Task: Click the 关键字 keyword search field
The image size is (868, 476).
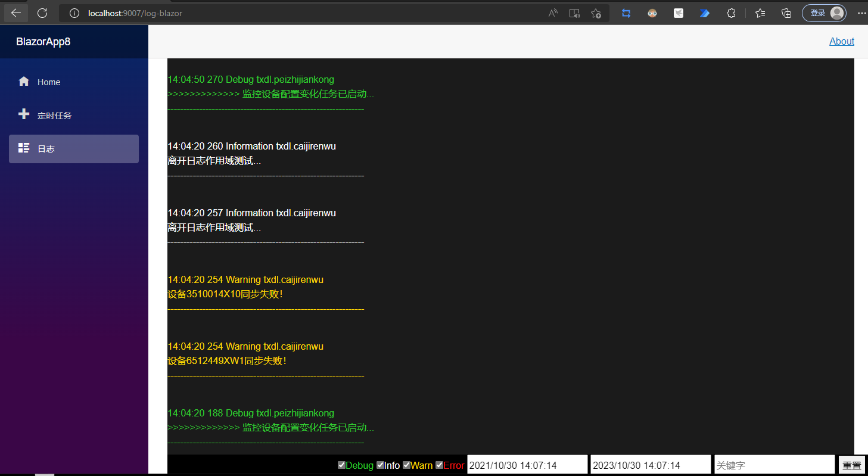Action: (774, 465)
